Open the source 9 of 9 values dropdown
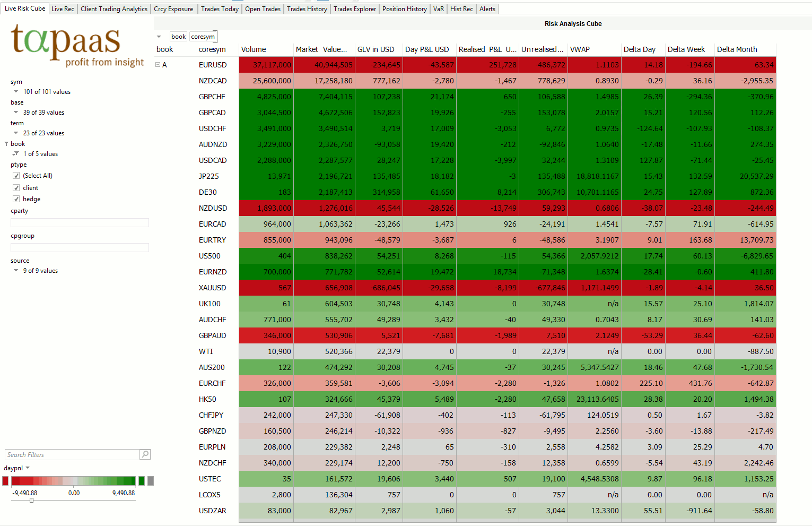 point(16,271)
